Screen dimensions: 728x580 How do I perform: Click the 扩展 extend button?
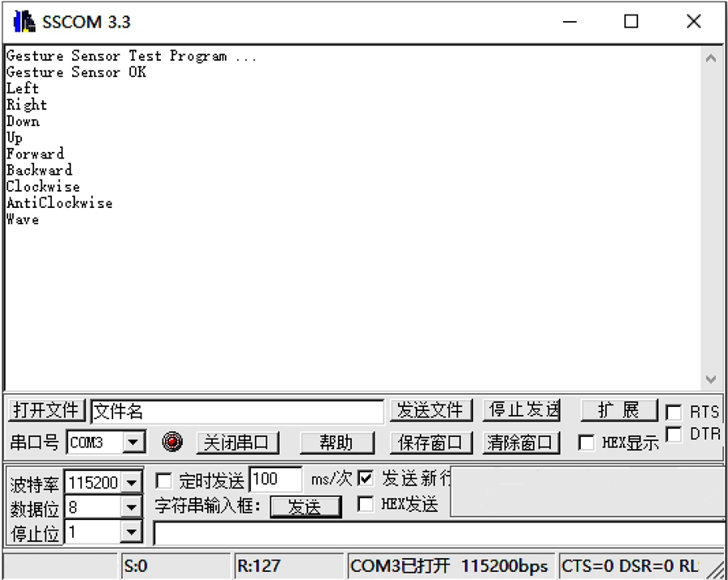(619, 410)
